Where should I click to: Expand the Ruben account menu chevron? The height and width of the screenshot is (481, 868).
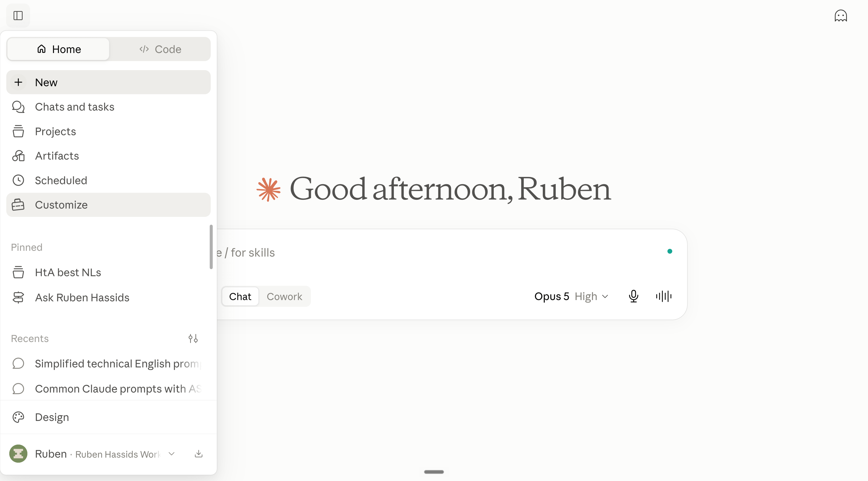click(x=172, y=454)
